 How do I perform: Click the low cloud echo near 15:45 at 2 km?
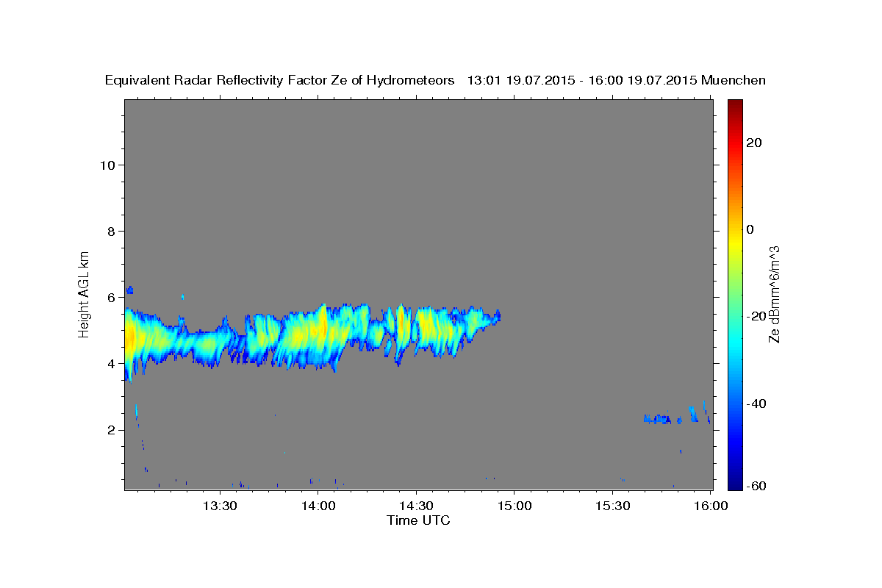pyautogui.click(x=659, y=419)
